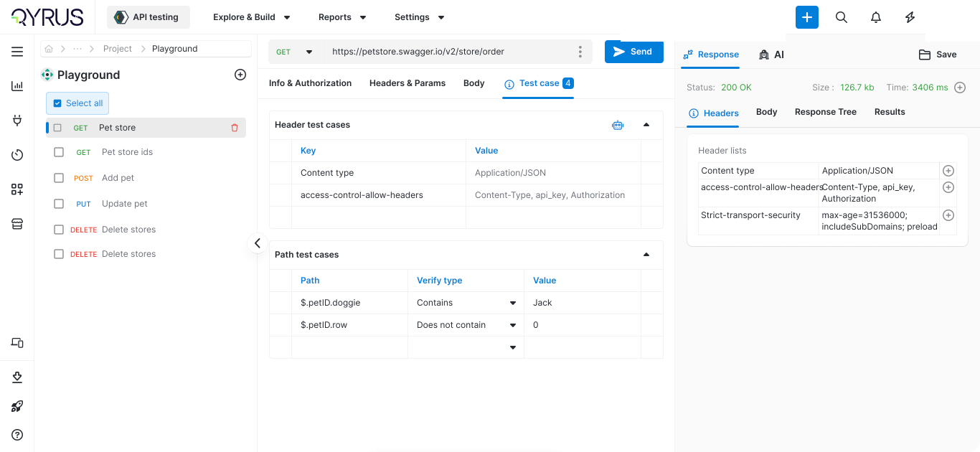This screenshot has height=452, width=980.
Task: Check the Pet store request checkbox
Action: click(x=57, y=128)
